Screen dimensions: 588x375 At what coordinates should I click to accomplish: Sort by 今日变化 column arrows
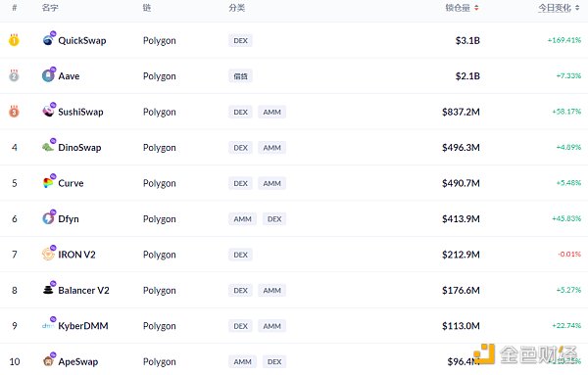(577, 8)
